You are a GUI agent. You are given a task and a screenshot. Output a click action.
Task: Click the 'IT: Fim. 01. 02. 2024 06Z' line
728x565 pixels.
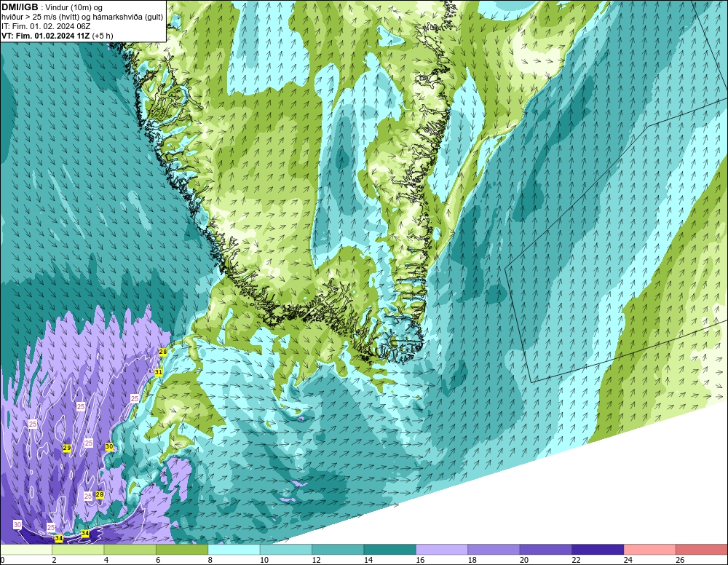click(x=46, y=26)
